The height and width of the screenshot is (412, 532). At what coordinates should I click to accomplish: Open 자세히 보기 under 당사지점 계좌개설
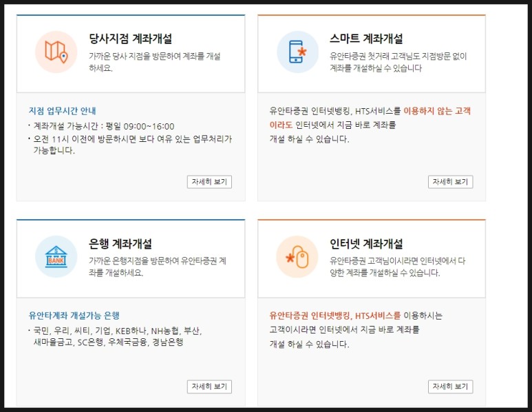click(x=209, y=182)
